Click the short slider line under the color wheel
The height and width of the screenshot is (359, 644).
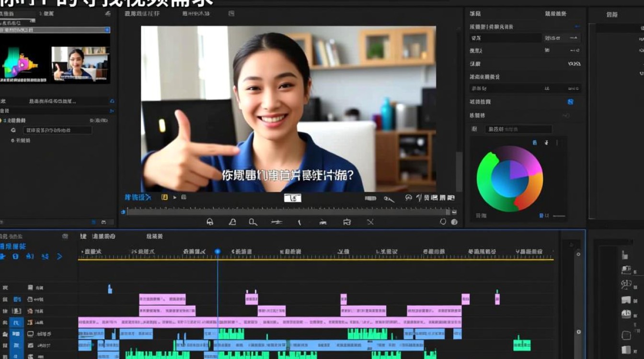click(559, 216)
